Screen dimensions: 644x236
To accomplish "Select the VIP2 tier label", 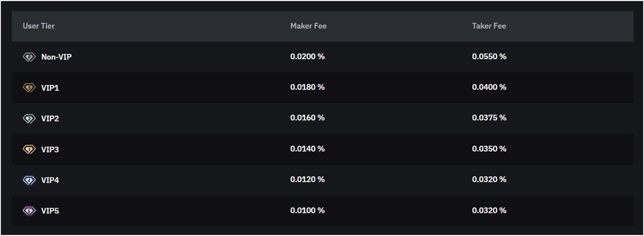I will click(x=50, y=118).
